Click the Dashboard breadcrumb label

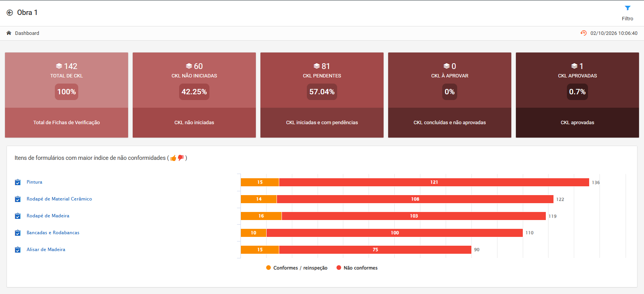pos(27,33)
